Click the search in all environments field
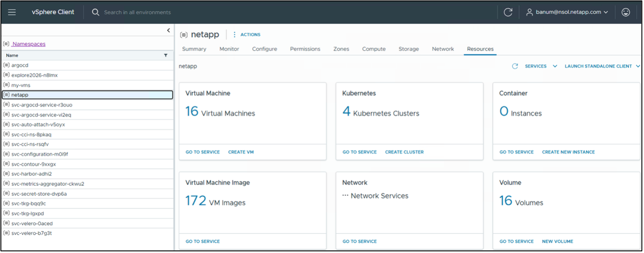Viewport: 644px width, 253px height. (x=137, y=12)
